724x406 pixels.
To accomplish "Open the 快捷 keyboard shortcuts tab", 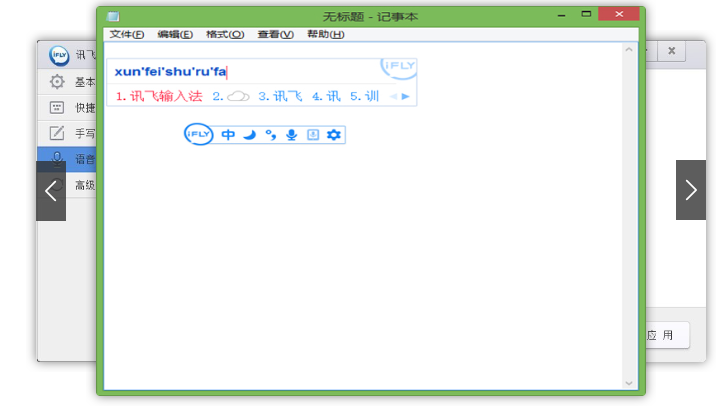I will pos(67,108).
